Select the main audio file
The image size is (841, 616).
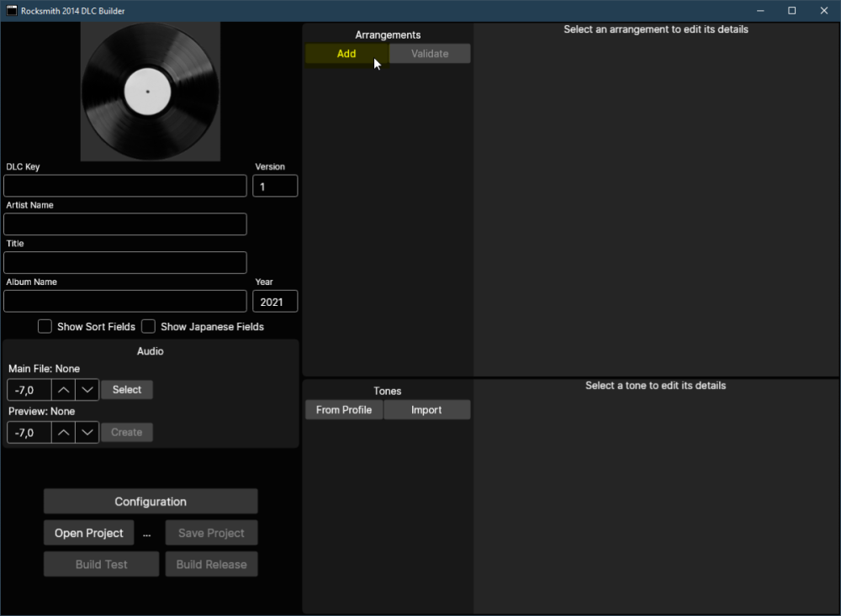[127, 390]
